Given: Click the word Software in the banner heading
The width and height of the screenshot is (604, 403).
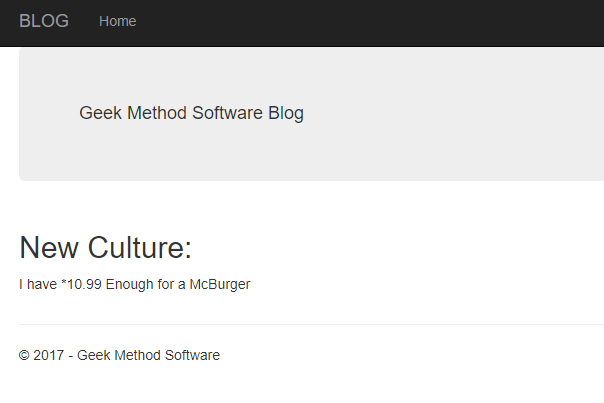Looking at the screenshot, I should (x=227, y=113).
